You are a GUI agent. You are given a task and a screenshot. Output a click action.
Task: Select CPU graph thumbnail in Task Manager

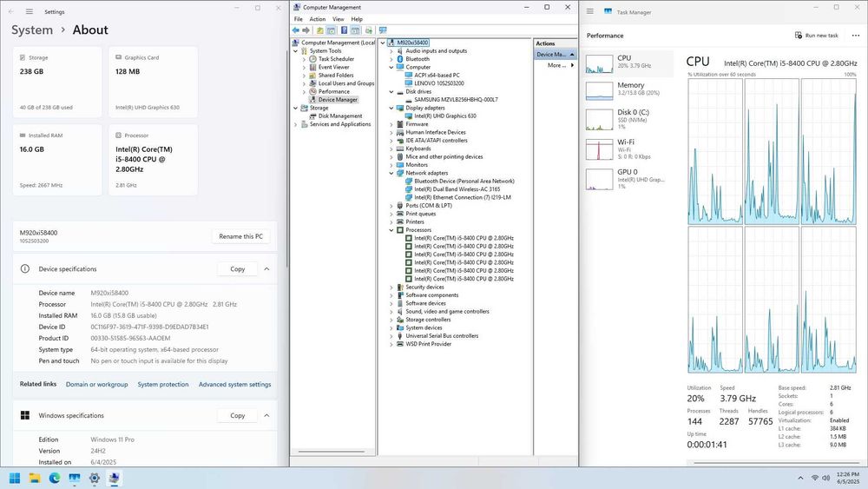click(600, 64)
